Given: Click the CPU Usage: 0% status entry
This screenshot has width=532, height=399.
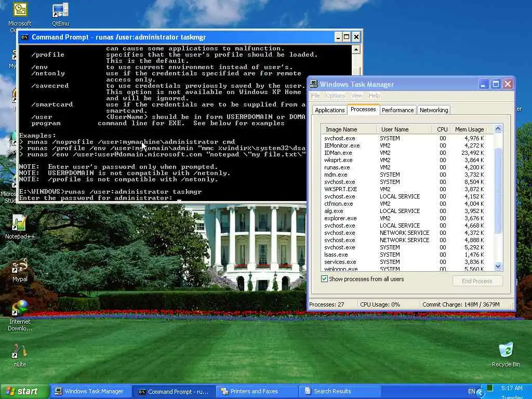Looking at the screenshot, I should [380, 304].
